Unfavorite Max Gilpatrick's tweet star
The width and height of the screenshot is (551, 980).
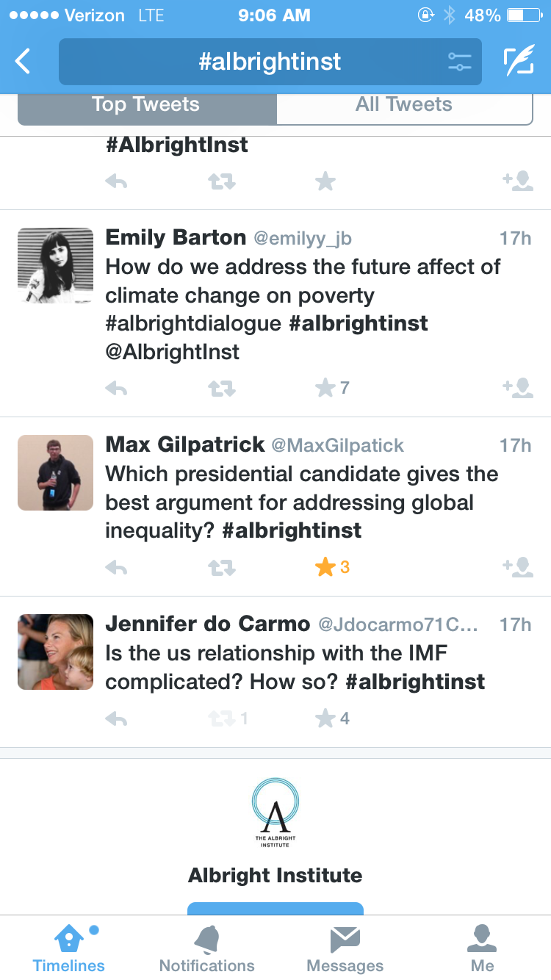click(325, 567)
